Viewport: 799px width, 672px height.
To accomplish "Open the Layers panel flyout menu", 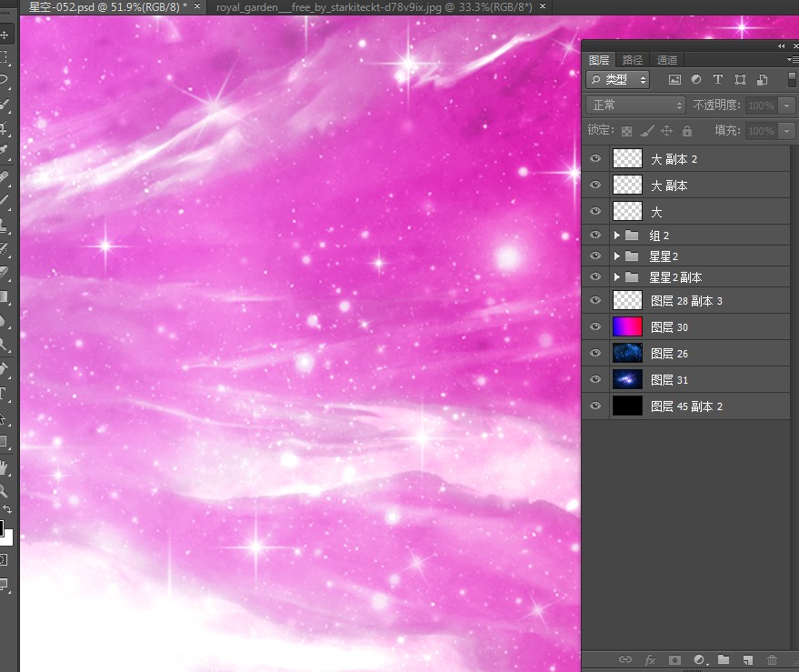I will pyautogui.click(x=793, y=60).
